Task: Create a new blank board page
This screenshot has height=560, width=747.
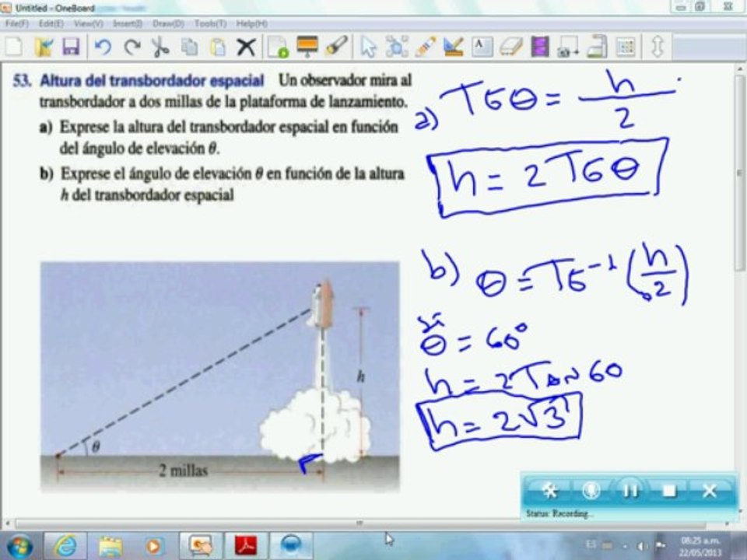Action: tap(14, 47)
